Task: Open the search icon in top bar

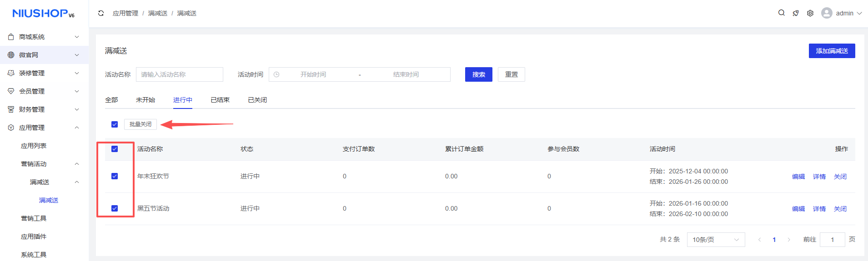Action: (x=781, y=13)
